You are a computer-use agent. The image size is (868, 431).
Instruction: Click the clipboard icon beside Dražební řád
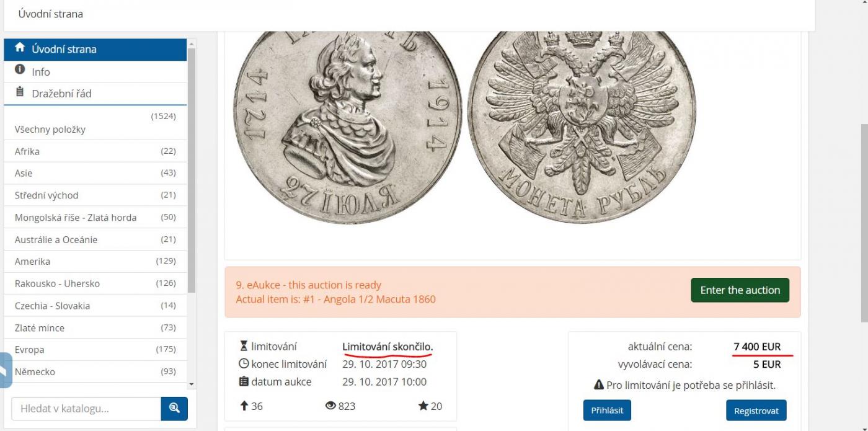point(20,93)
